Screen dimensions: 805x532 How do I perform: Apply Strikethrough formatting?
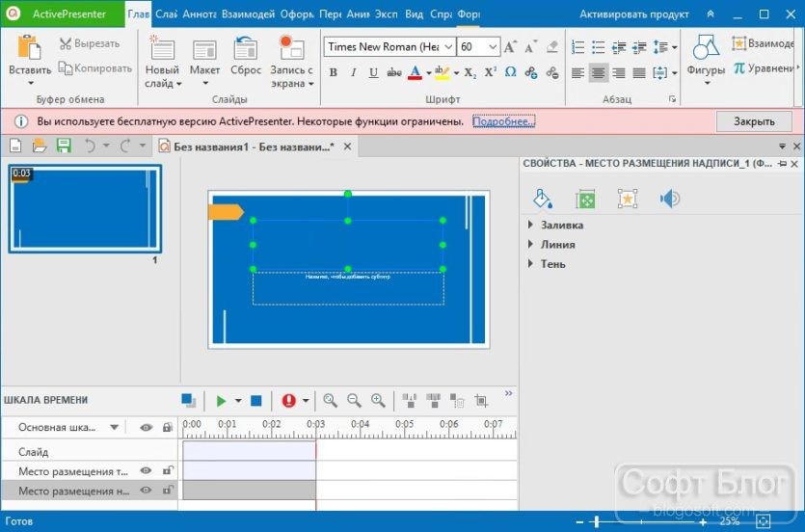[393, 72]
